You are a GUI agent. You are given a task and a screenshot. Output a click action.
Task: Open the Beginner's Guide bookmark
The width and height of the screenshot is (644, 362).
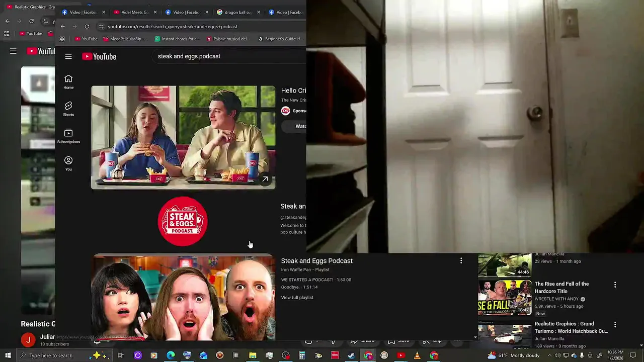click(280, 39)
